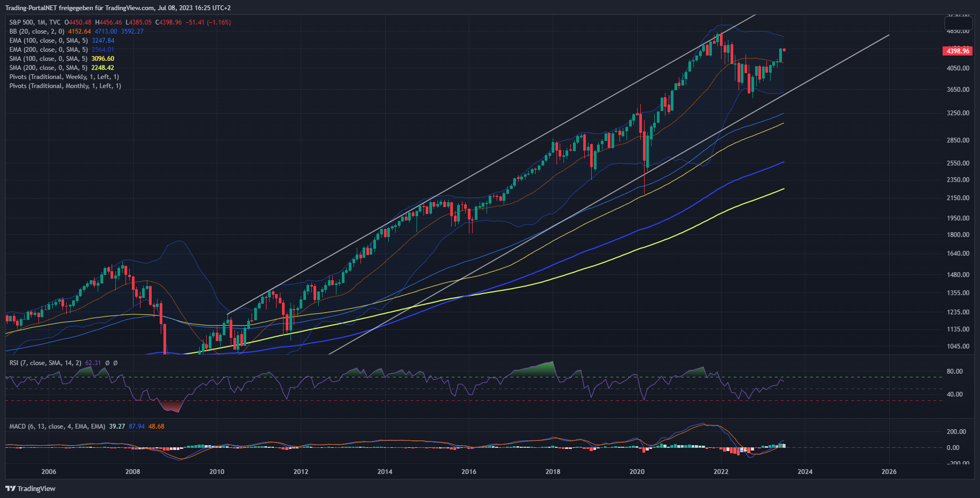Select the EMA (100, close, 0, SMA, 5) legend

(49, 41)
